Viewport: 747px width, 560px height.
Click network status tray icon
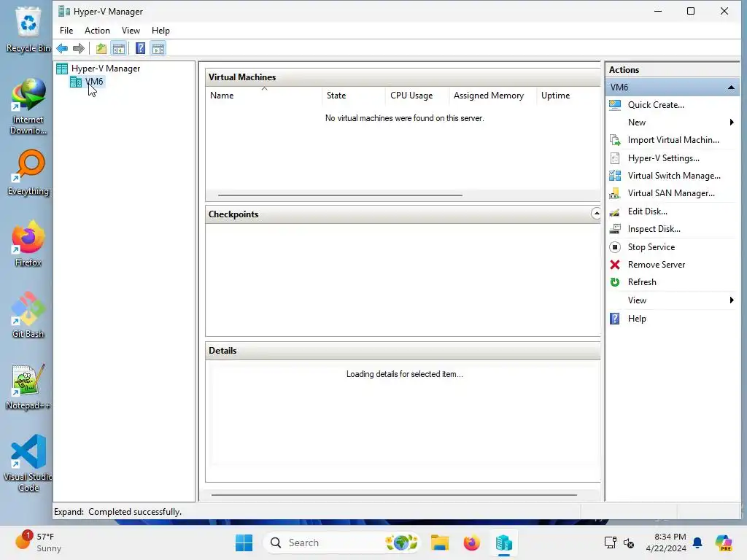point(610,542)
